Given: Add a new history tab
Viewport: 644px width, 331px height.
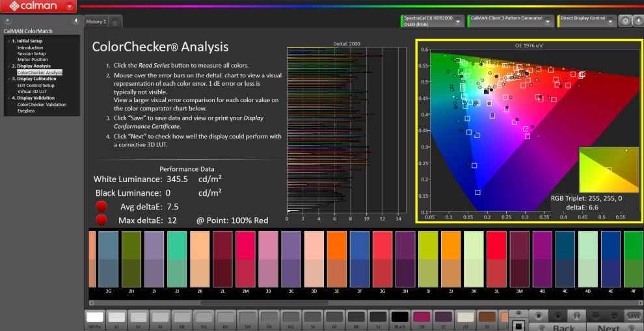Looking at the screenshot, I should [115, 22].
